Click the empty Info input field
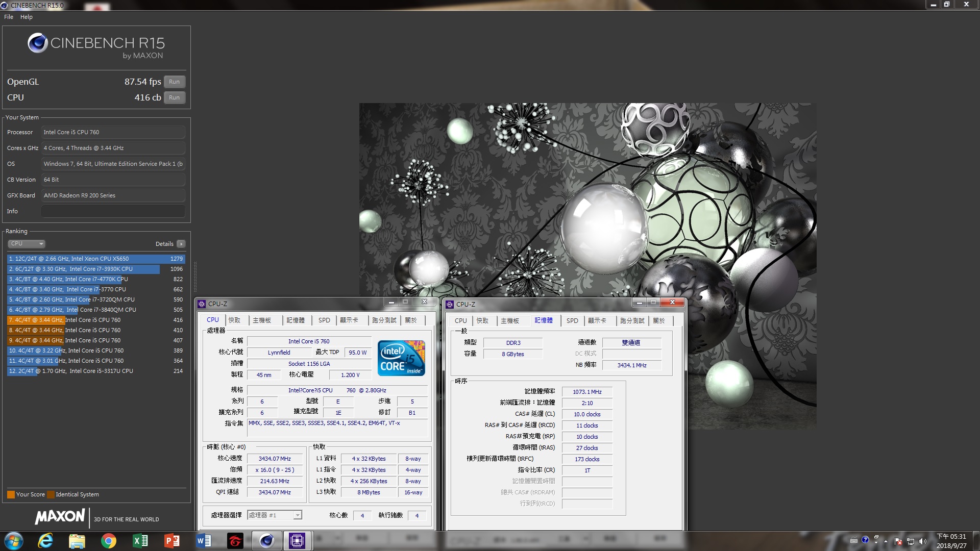This screenshot has height=551, width=980. 113,211
